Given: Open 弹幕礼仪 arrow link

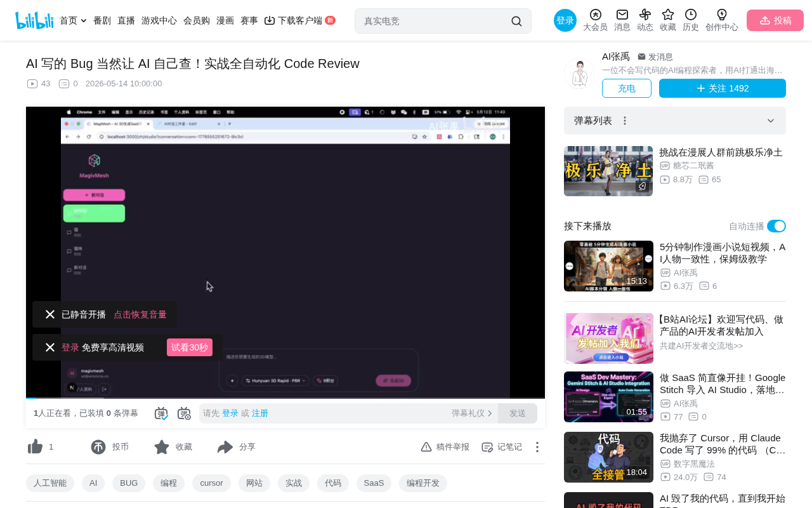Looking at the screenshot, I should [x=472, y=413].
